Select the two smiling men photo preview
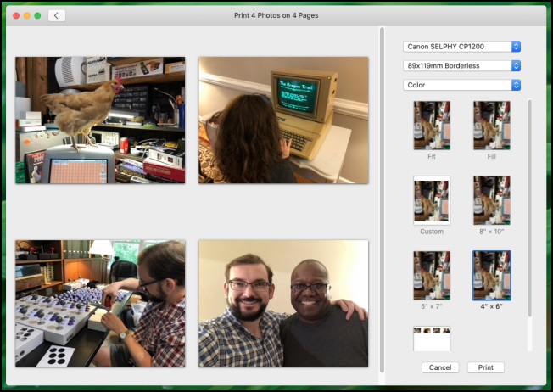 tap(283, 304)
